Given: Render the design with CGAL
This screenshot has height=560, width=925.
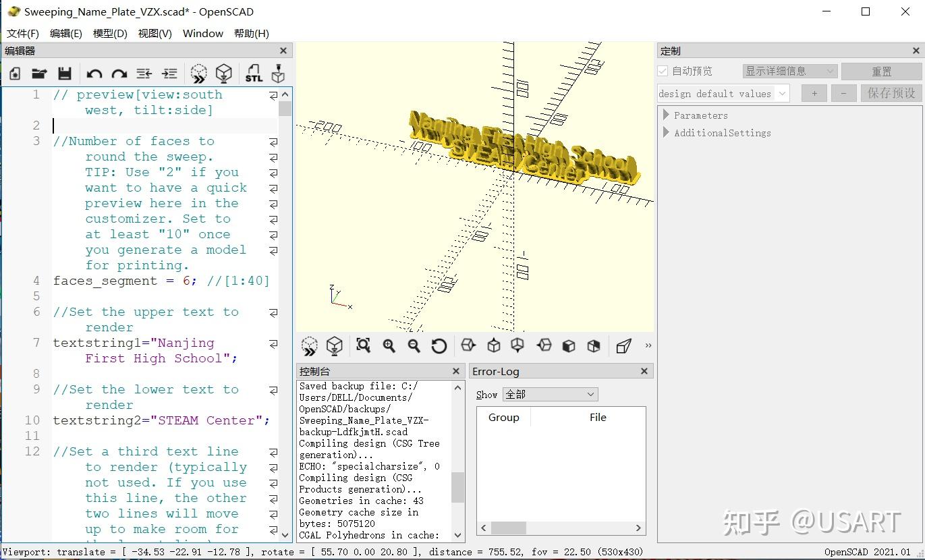Looking at the screenshot, I should [x=224, y=73].
